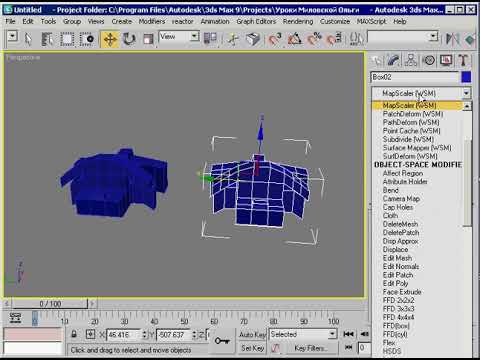
Task: Open Edit Named Selection Sets
Action: [x=356, y=39]
